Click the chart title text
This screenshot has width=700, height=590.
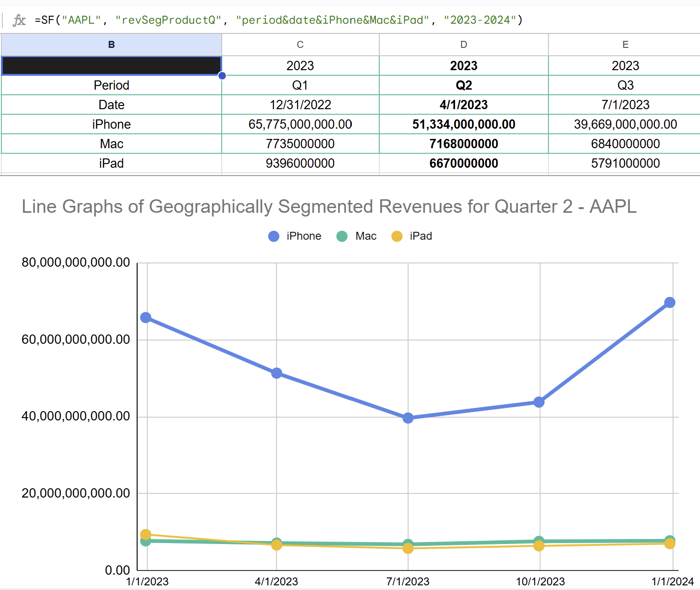pos(330,206)
